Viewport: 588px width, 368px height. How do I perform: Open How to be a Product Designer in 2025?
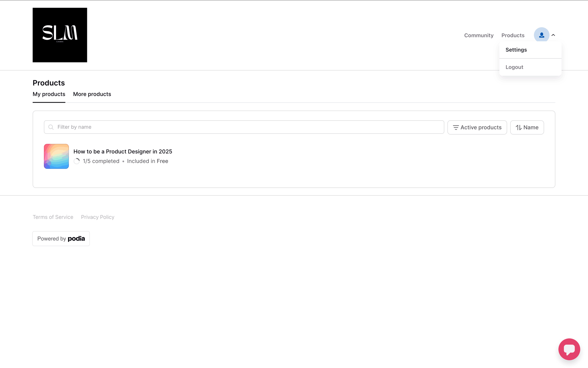tap(123, 151)
